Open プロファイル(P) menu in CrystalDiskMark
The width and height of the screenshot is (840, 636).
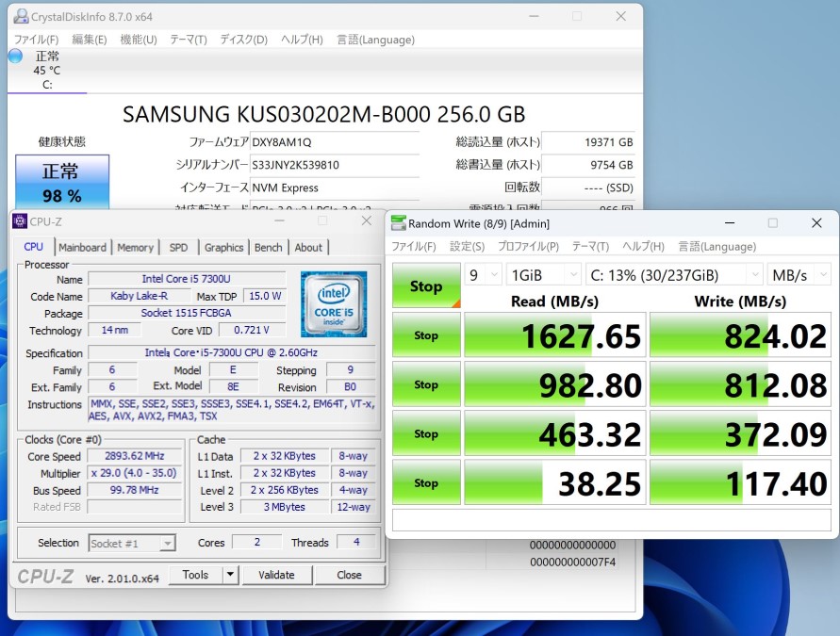click(x=528, y=246)
